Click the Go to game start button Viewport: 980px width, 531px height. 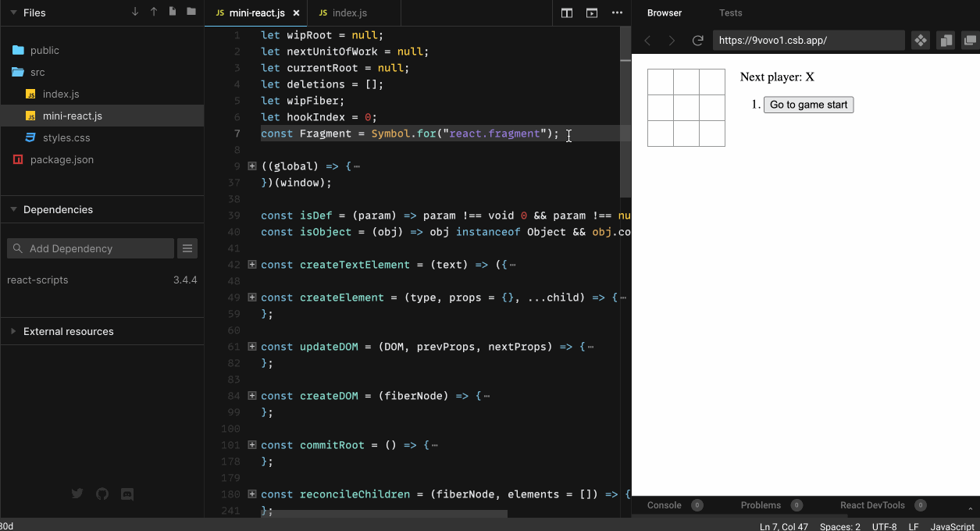pyautogui.click(x=808, y=104)
